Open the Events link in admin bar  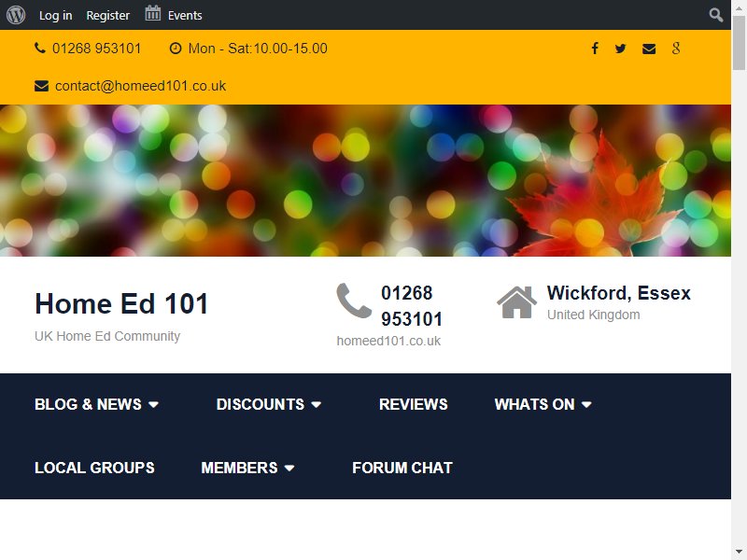[x=185, y=15]
